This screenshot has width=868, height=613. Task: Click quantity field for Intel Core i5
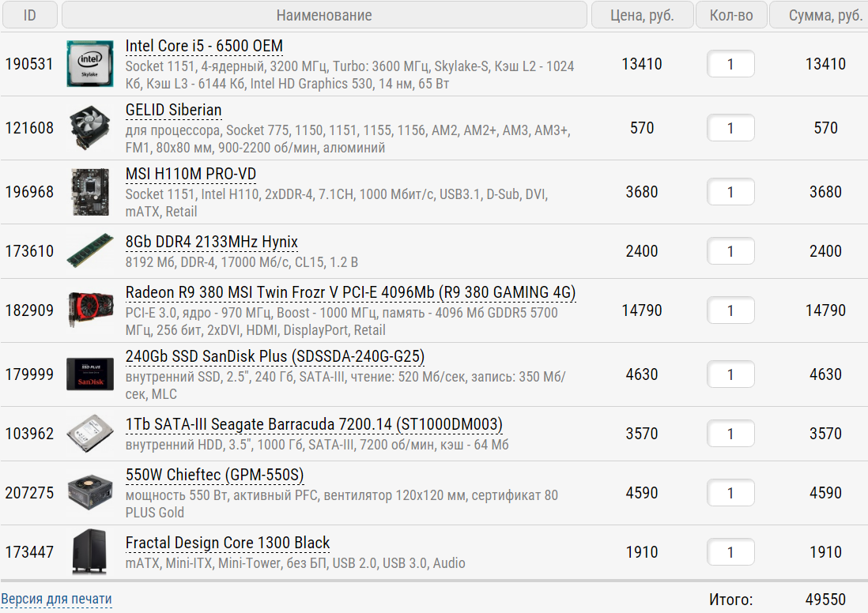click(x=730, y=64)
